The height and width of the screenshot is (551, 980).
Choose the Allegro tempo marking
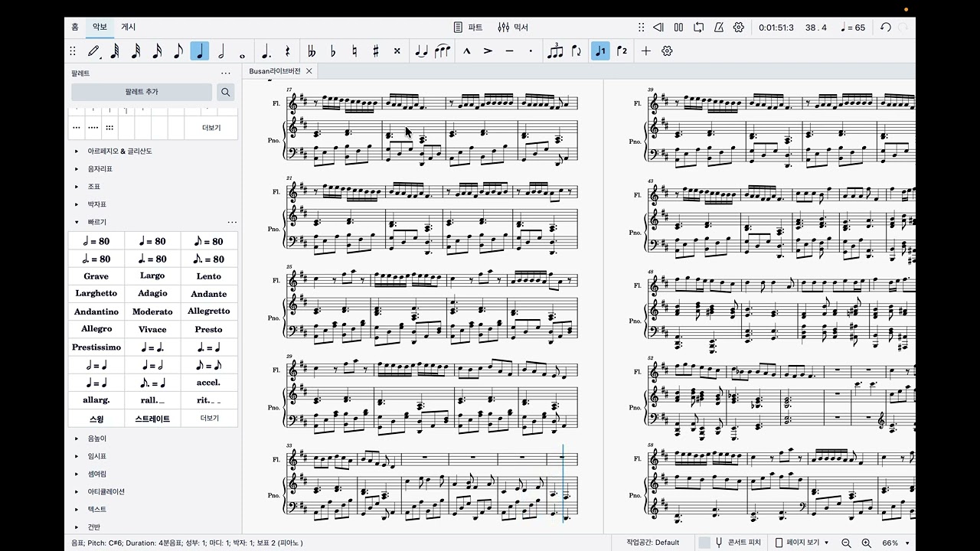(x=96, y=329)
